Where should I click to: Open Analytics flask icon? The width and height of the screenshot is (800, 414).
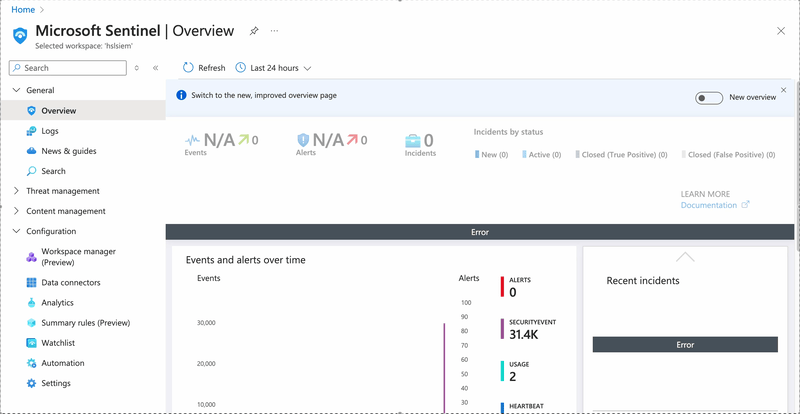point(32,303)
